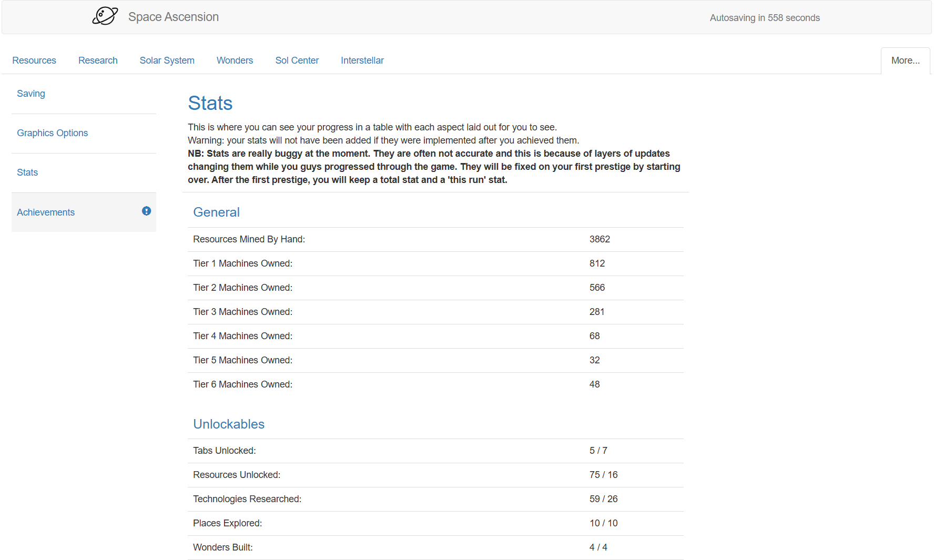Click the Space Ascension planet logo icon

pyautogui.click(x=105, y=16)
